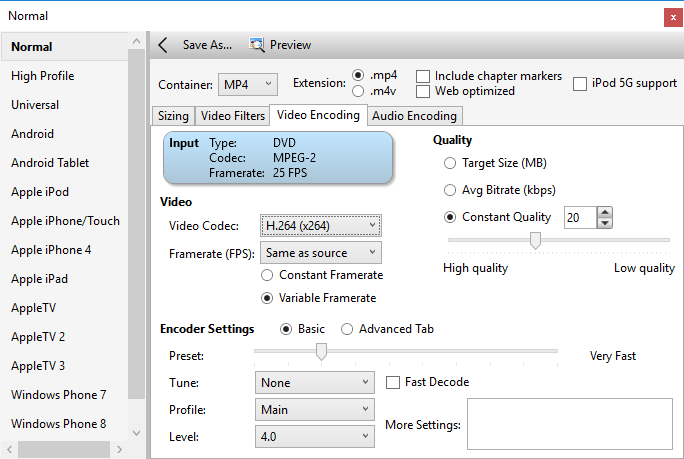Enable Include chapter markers checkbox
This screenshot has width=684, height=459.
(x=424, y=77)
